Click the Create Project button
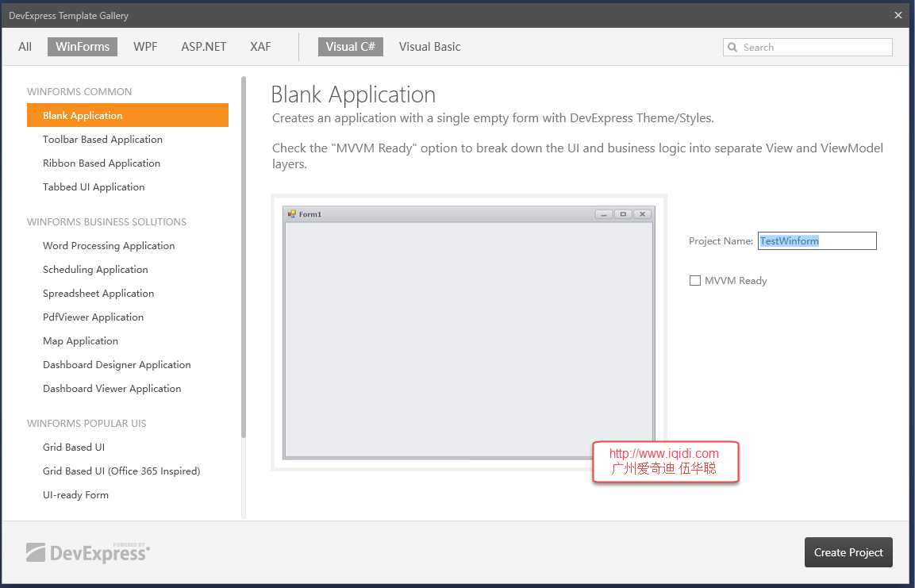The width and height of the screenshot is (915, 588). point(848,552)
